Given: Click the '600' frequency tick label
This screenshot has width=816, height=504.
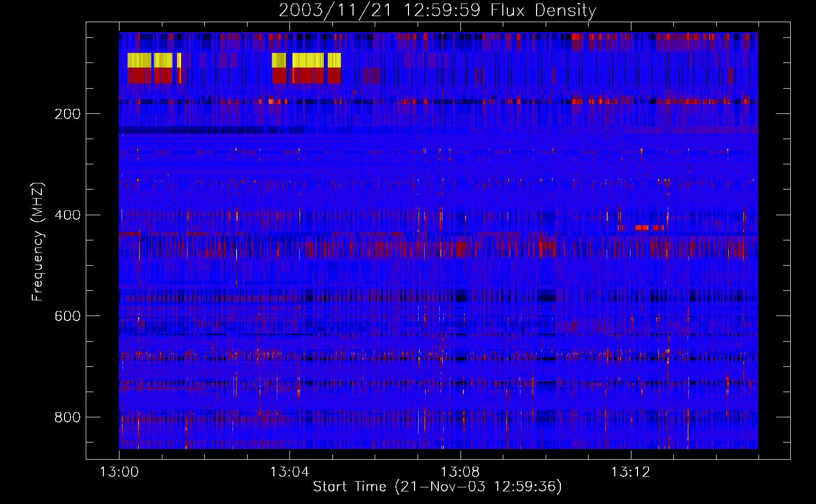Looking at the screenshot, I should click(x=68, y=316).
